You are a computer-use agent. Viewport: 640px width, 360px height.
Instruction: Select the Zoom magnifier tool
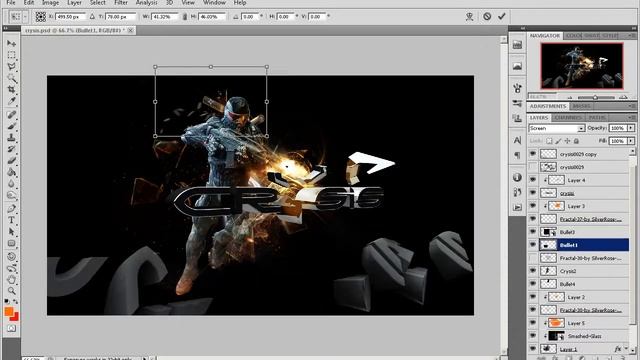[x=11, y=291]
